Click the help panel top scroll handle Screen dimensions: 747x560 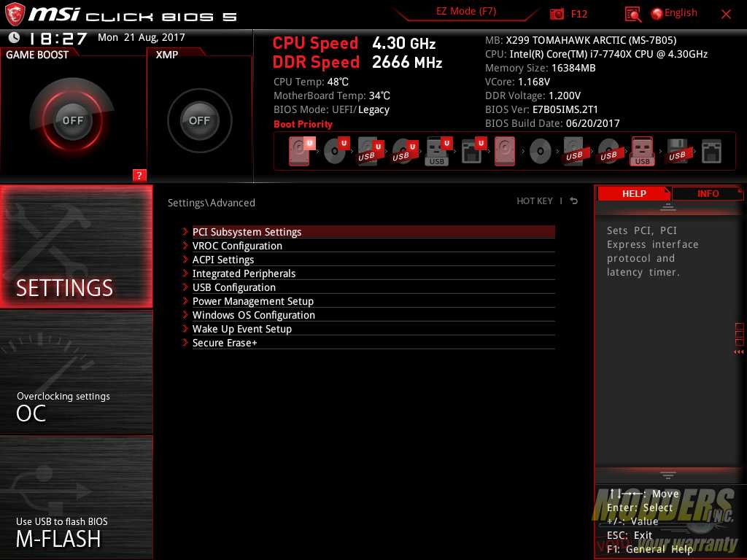(x=668, y=207)
